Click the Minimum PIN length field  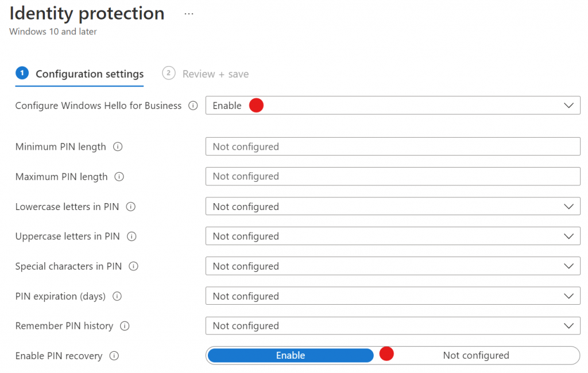click(x=393, y=146)
